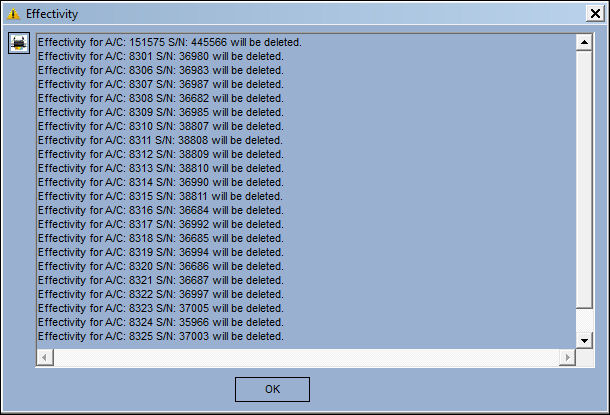Select the line for A/C: 8309 S/N: 36985
The height and width of the screenshot is (415, 610).
161,112
